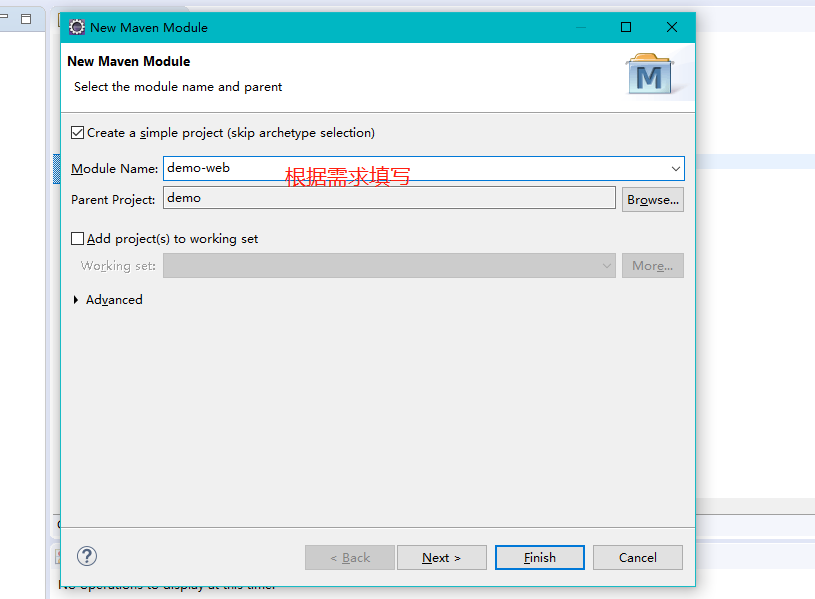Click the Module Name text field

(x=424, y=168)
